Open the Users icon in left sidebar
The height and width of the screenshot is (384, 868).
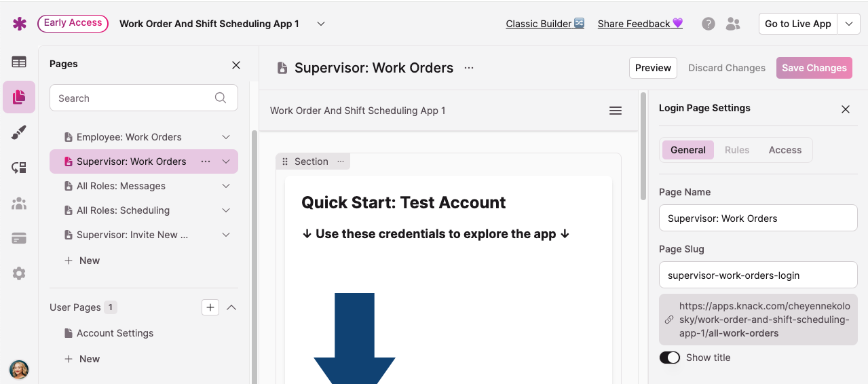19,204
